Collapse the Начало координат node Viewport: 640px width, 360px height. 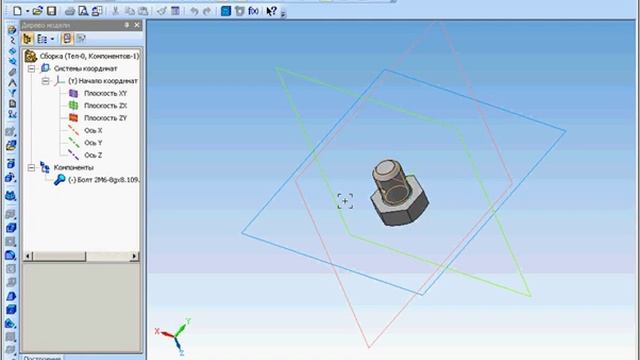pyautogui.click(x=45, y=81)
